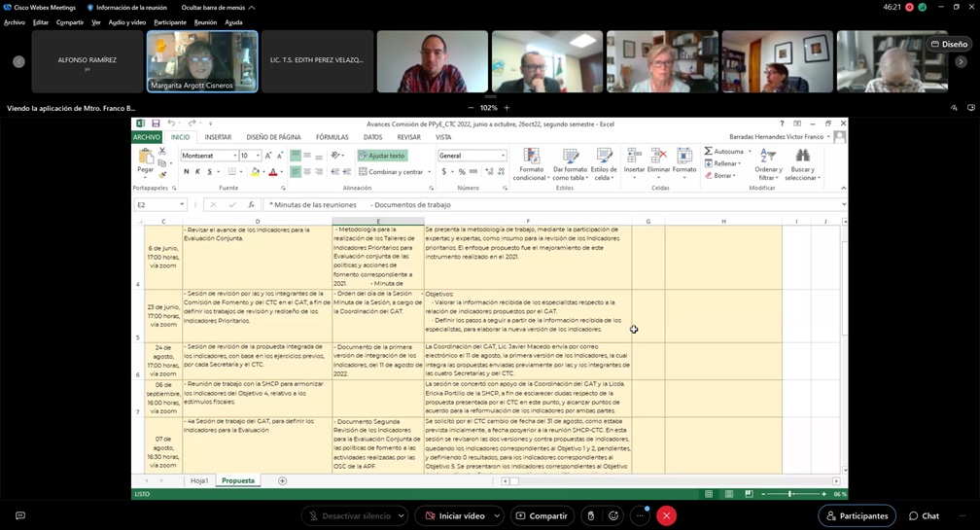Open the Formato condicional menu
Image resolution: width=980 pixels, height=530 pixels.
[x=531, y=164]
